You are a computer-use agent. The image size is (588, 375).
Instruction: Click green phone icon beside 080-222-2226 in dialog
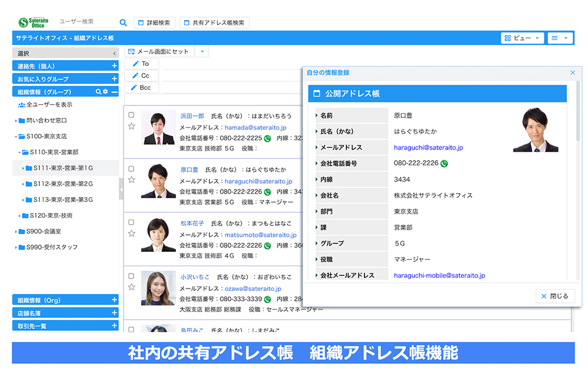click(x=444, y=164)
